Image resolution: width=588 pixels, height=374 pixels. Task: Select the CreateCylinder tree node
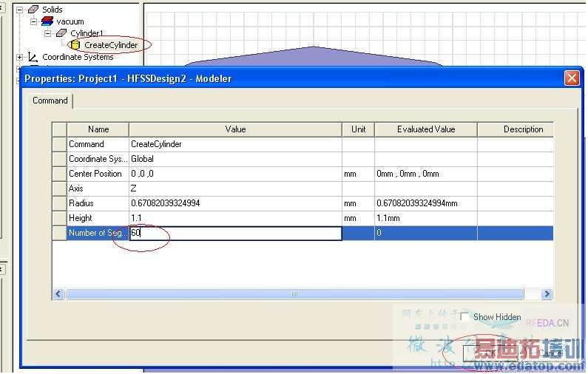(111, 45)
